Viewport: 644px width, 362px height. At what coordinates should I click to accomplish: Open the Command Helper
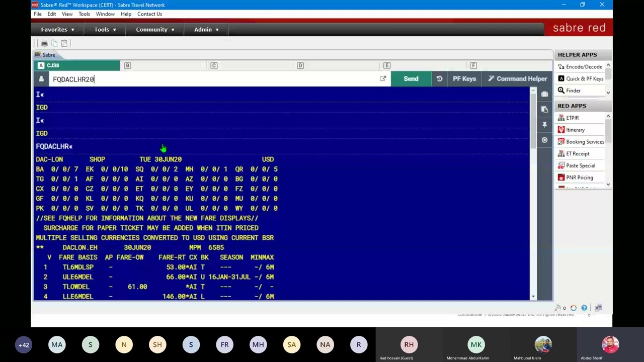coord(517,79)
